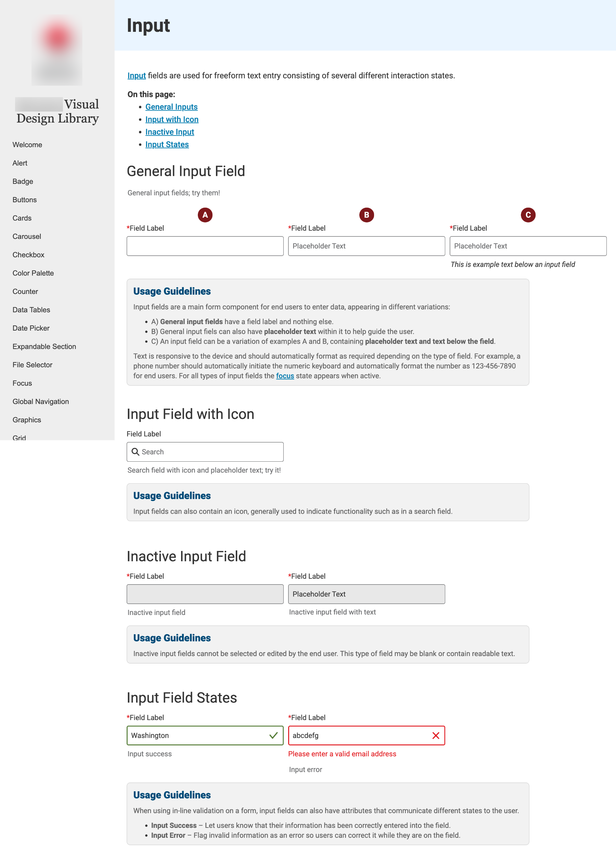Click the 'Input' hyperlink in the intro sentence

(x=136, y=75)
